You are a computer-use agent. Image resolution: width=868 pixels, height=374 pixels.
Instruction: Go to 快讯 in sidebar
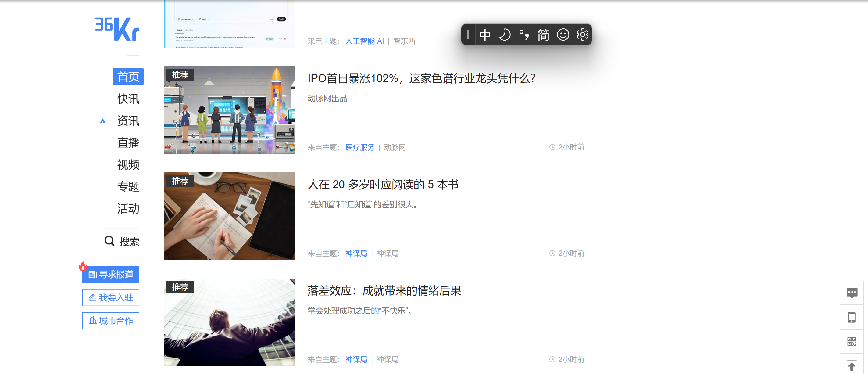128,99
